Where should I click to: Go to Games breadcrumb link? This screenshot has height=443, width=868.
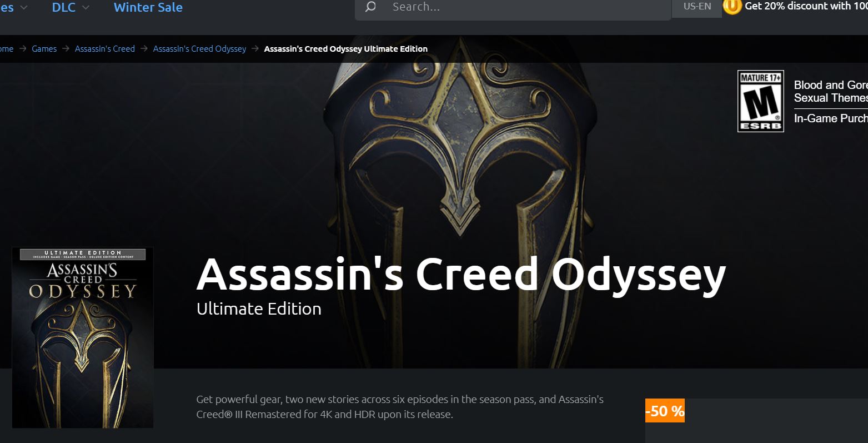coord(44,49)
